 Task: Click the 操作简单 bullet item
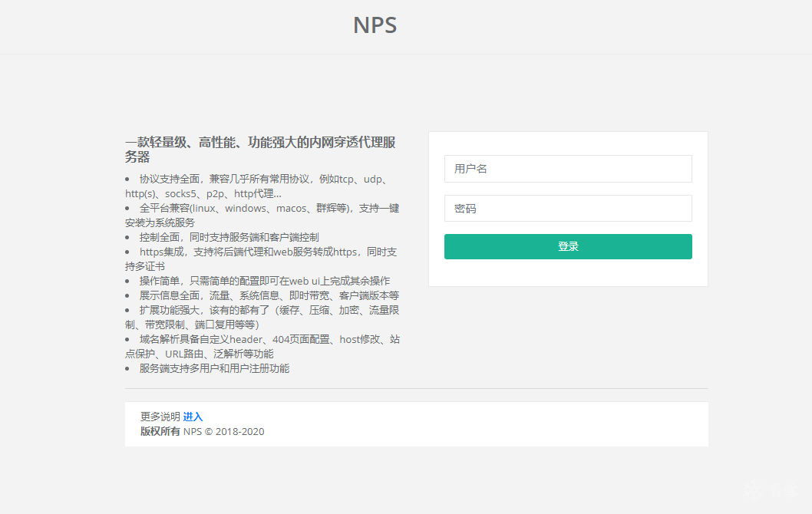tap(264, 281)
